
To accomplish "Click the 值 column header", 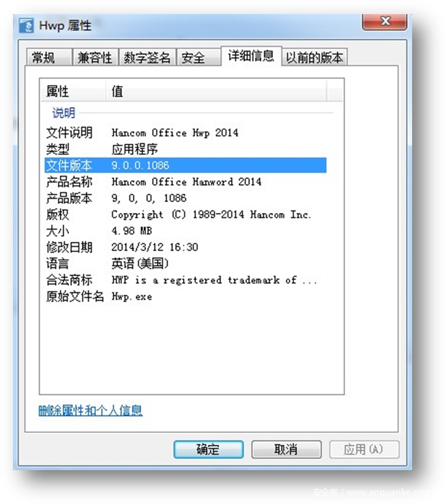I will point(216,91).
